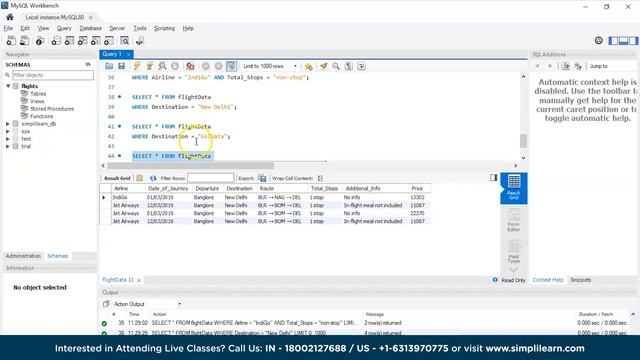
Task: Create a new view toolbar icon
Action: point(82,40)
